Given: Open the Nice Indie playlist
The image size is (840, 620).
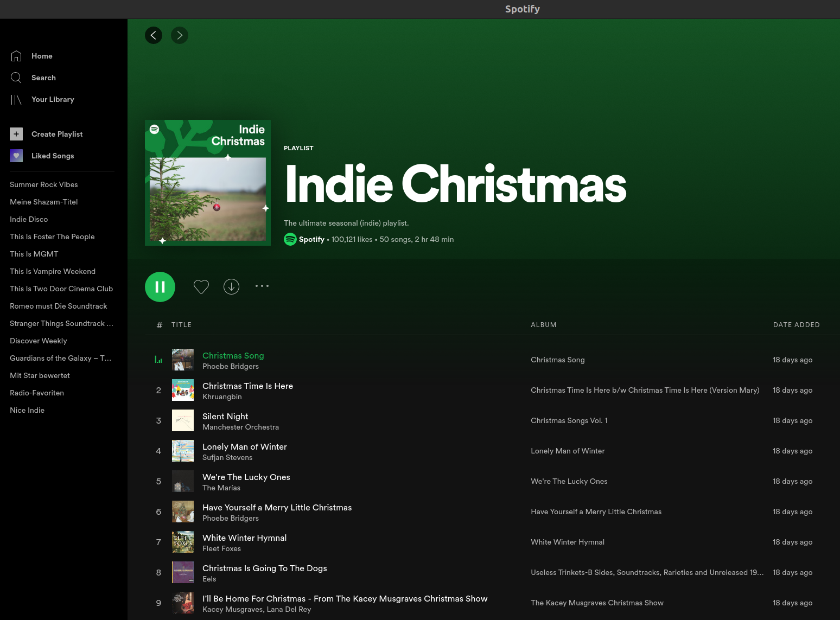Looking at the screenshot, I should coord(27,410).
